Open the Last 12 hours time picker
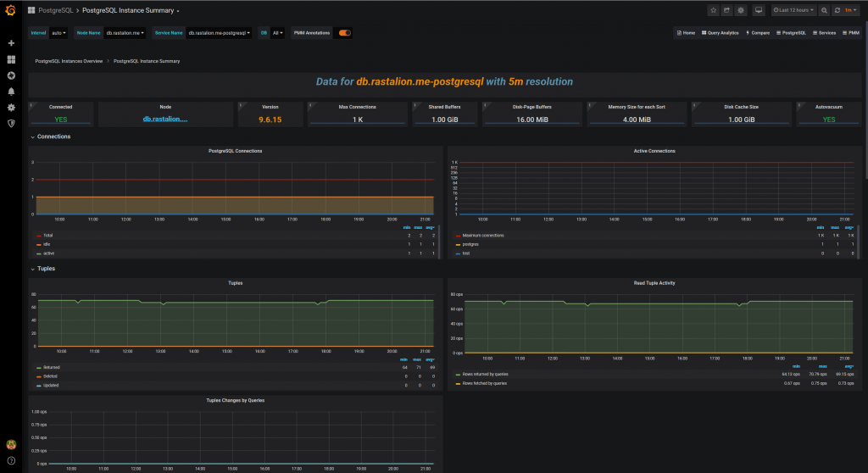 tap(794, 10)
